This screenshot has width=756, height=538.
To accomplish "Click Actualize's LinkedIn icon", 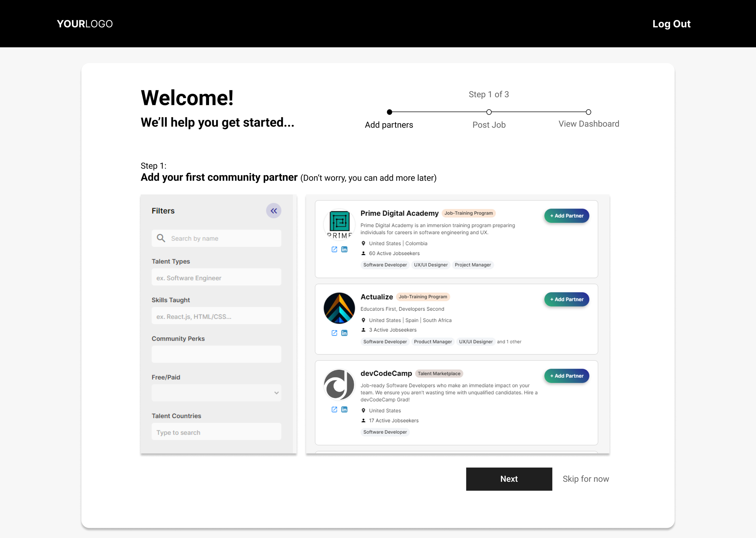I will point(344,333).
